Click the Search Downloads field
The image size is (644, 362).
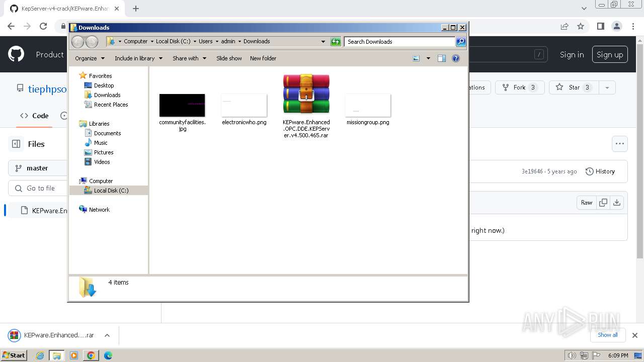[x=400, y=42]
